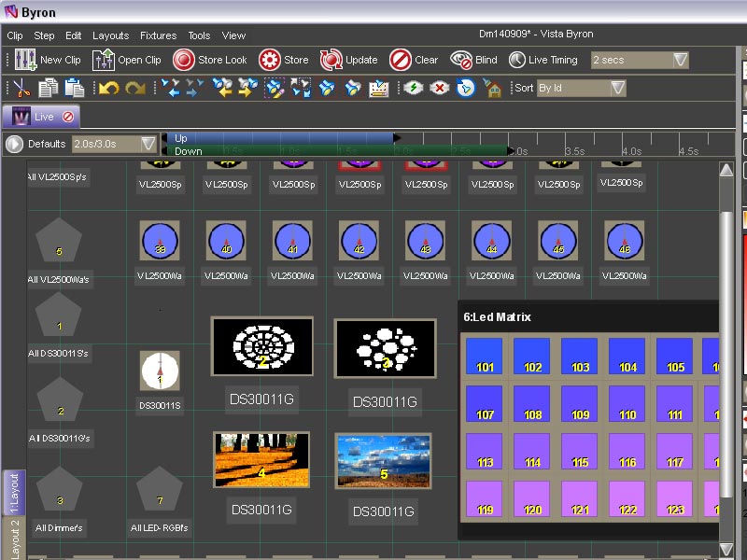Viewport: 747px width, 560px height.
Task: Click the Undo arrow icon
Action: point(109,88)
